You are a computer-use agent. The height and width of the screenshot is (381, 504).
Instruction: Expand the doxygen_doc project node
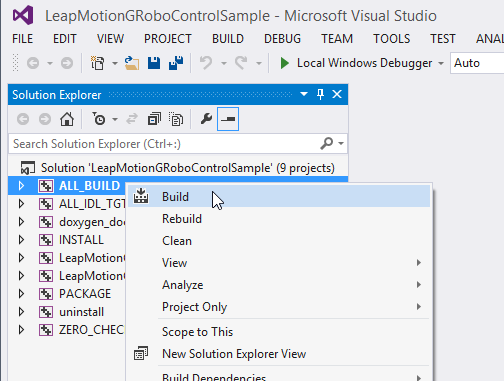pyautogui.click(x=21, y=222)
